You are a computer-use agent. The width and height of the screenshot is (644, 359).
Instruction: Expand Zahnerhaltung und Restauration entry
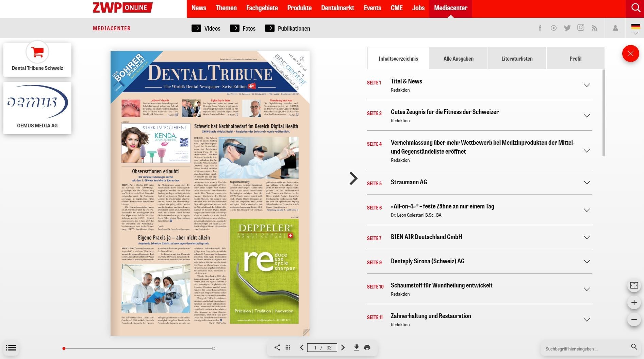[x=587, y=320]
